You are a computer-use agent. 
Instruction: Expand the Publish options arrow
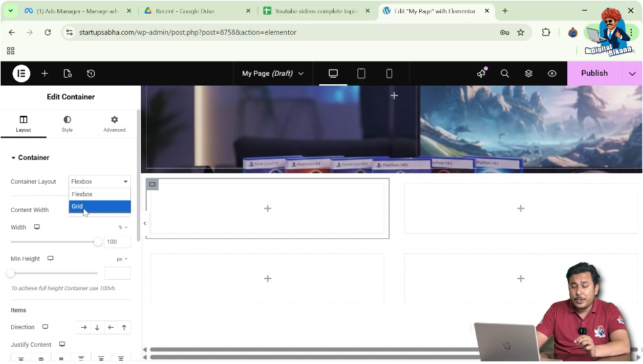[632, 74]
